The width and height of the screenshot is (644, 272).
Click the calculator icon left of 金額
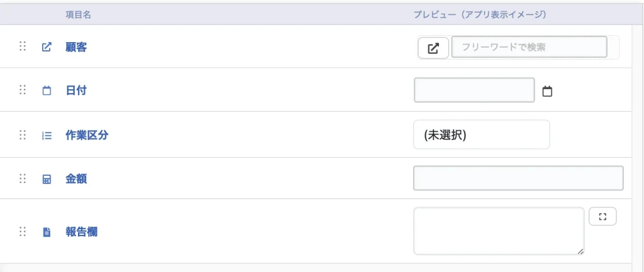(46, 179)
